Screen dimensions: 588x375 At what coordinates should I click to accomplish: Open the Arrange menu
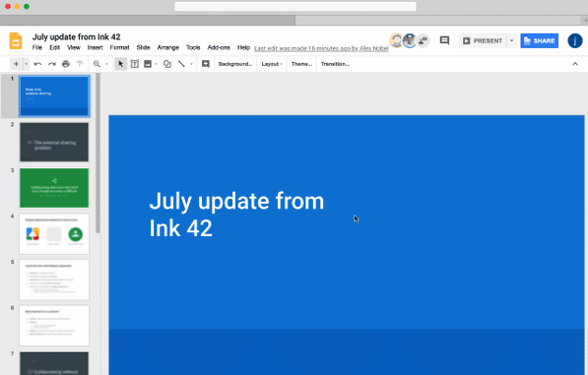(168, 47)
